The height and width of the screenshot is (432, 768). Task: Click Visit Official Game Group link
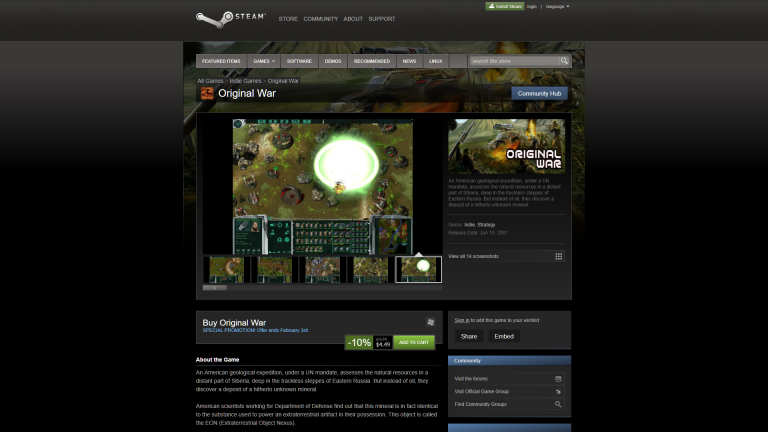point(481,391)
